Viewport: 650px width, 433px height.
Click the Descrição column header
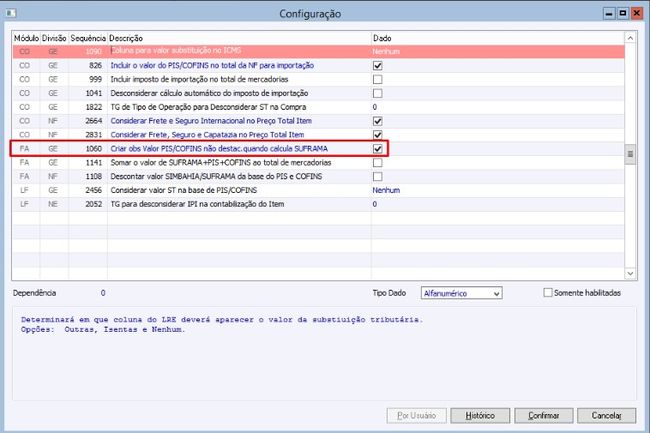point(239,38)
